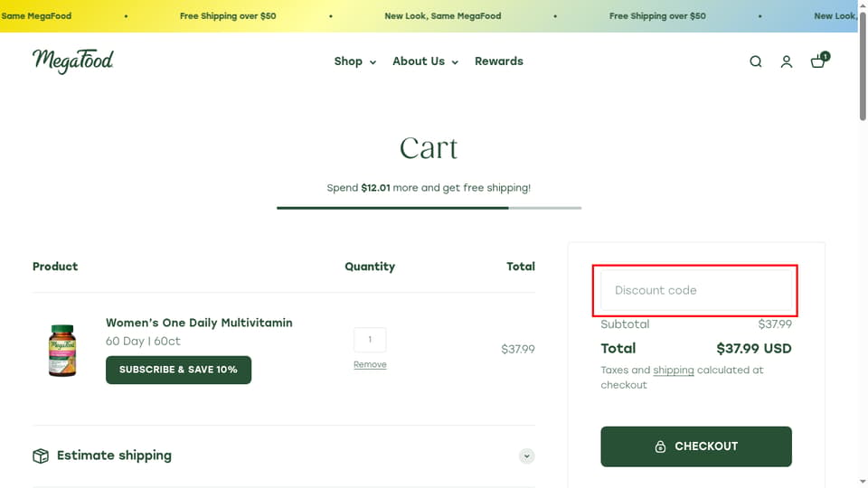Click the $37.99 USD total amount
Viewport: 868px width, 488px height.
pyautogui.click(x=754, y=349)
